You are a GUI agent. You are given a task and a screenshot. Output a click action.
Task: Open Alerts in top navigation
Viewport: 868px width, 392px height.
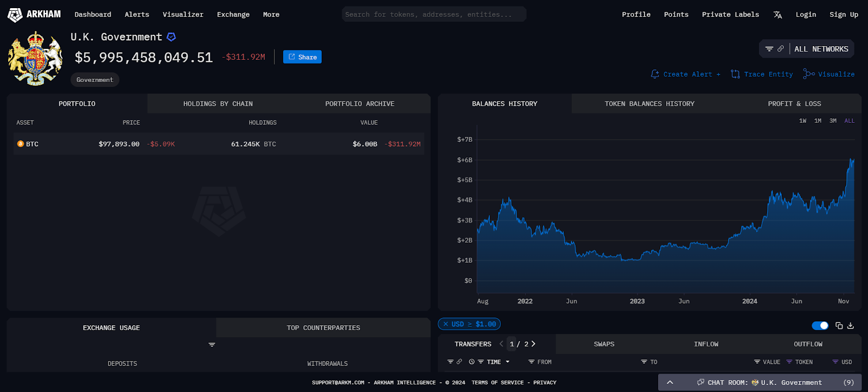click(137, 15)
